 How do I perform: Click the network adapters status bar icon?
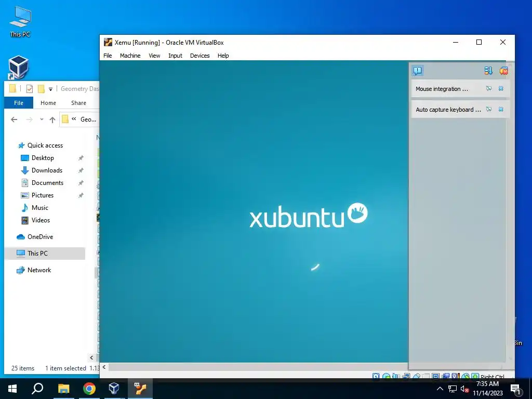click(406, 376)
